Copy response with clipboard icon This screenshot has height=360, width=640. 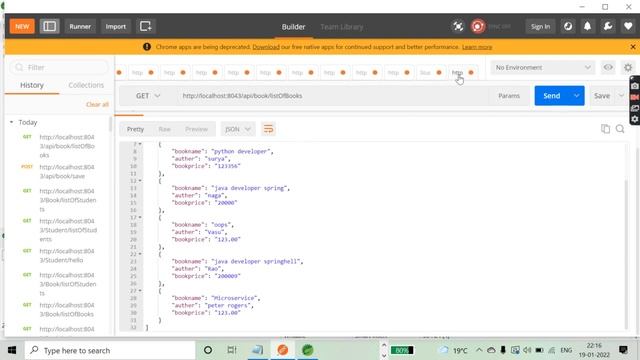point(605,129)
